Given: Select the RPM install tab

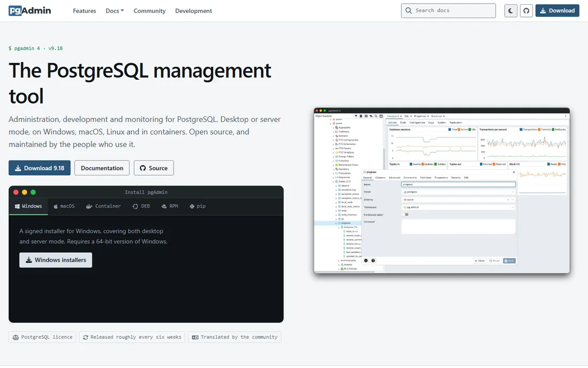Looking at the screenshot, I should pos(170,206).
